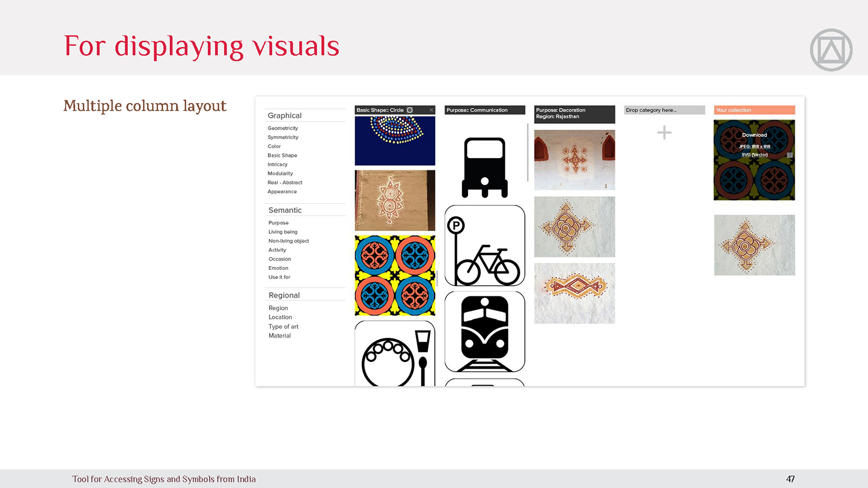This screenshot has width=868, height=488.
Task: Select the auto-rickshaw symbol image
Action: 485,168
